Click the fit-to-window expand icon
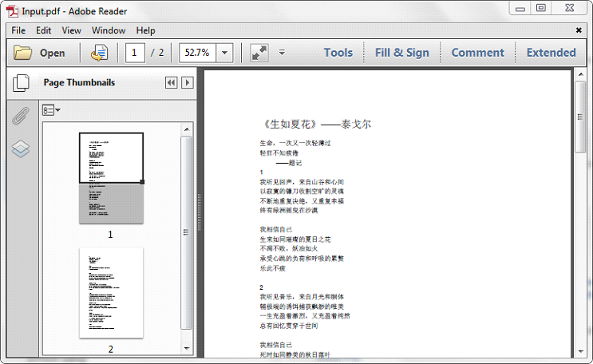 (x=259, y=53)
